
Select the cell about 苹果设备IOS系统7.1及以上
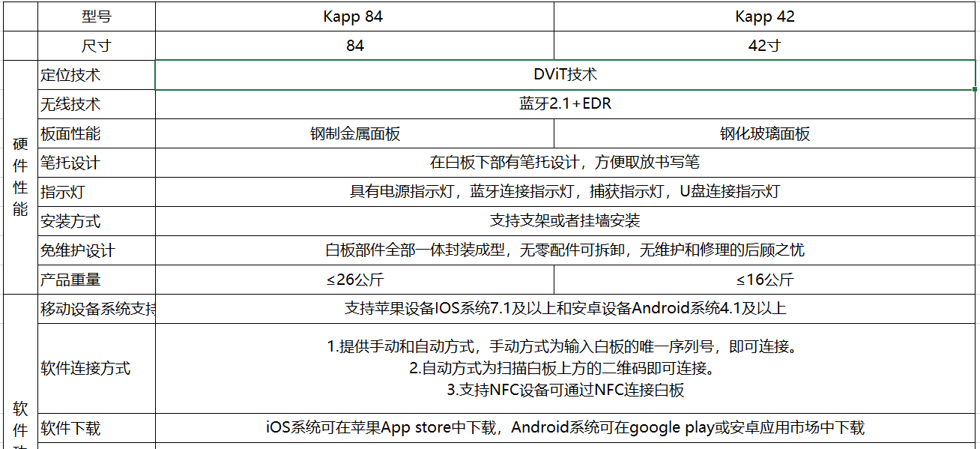tap(566, 309)
